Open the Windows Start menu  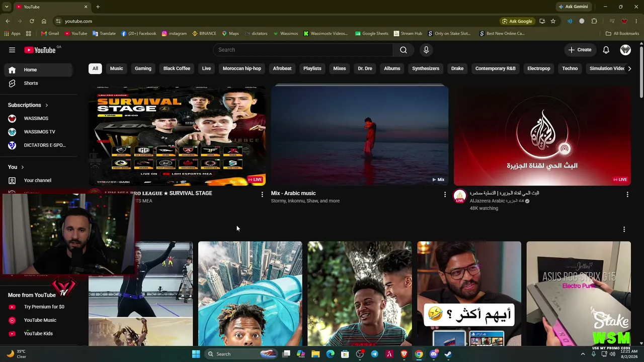(196, 354)
